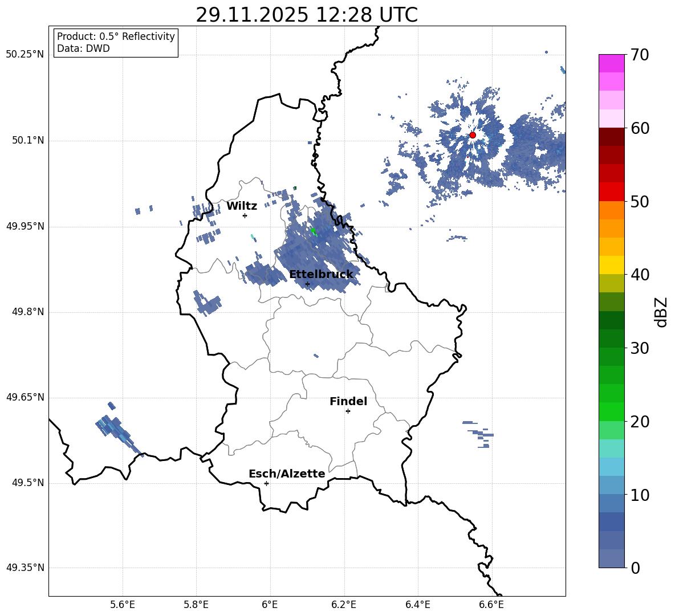The image size is (675, 616).
Task: Click the Ettelbruck city label
Action: [x=321, y=275]
